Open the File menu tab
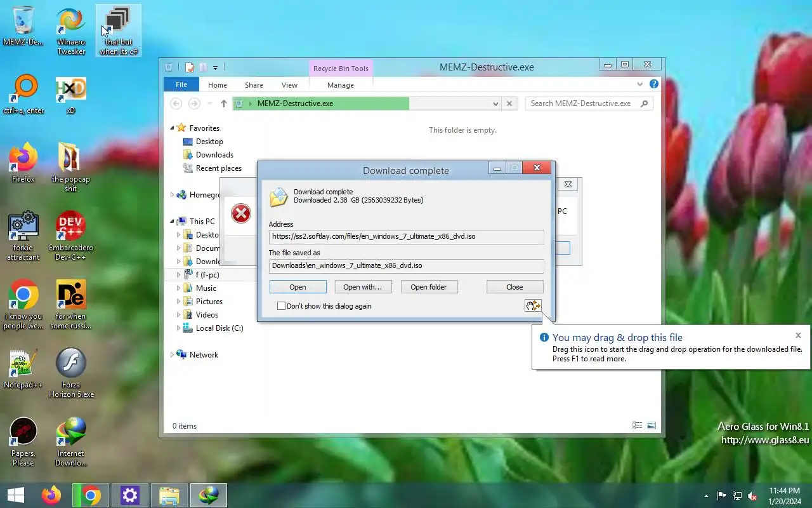 pyautogui.click(x=181, y=84)
